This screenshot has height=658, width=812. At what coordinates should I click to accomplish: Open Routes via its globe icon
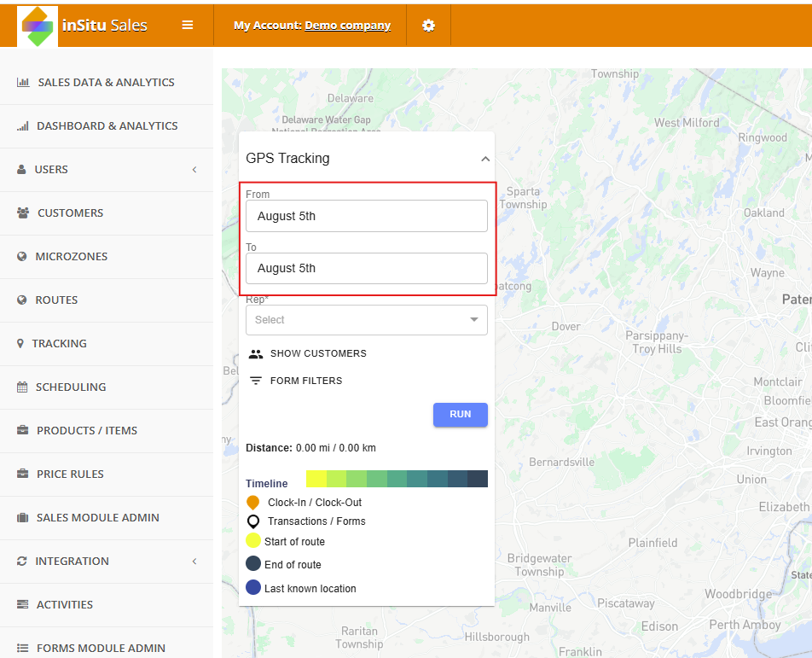click(22, 300)
